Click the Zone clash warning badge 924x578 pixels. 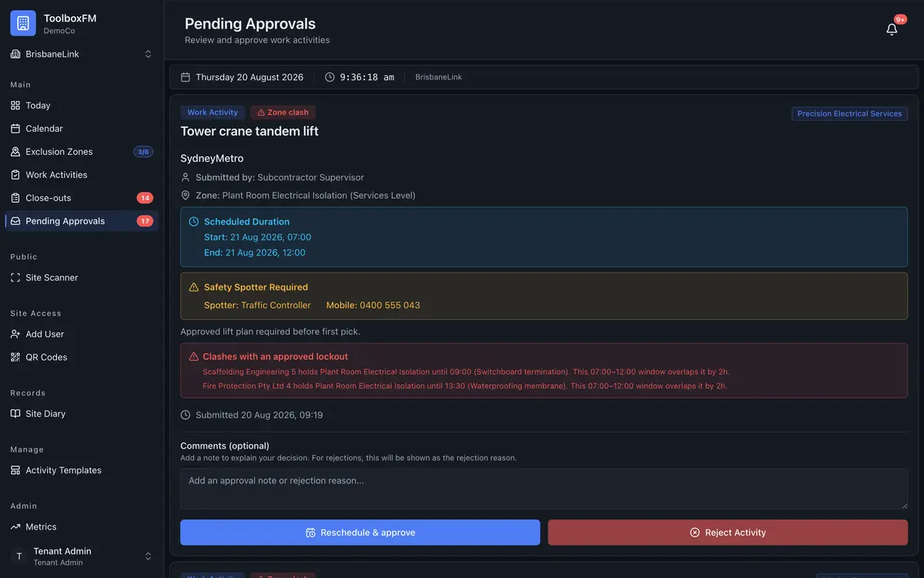pos(283,113)
